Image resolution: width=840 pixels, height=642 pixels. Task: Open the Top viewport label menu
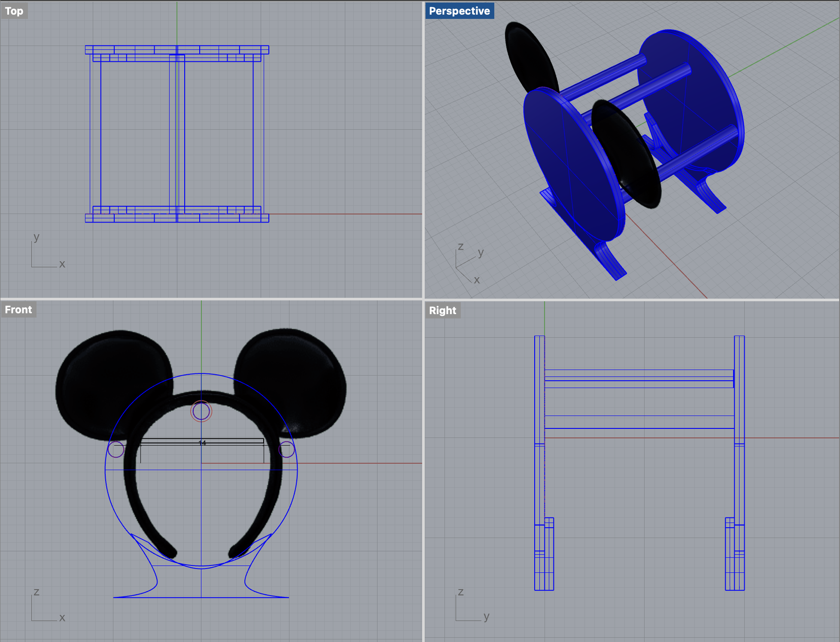(14, 11)
